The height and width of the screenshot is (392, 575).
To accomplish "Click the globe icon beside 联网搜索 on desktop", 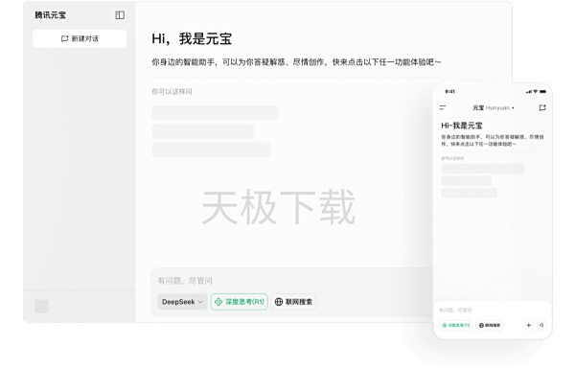I will click(279, 301).
